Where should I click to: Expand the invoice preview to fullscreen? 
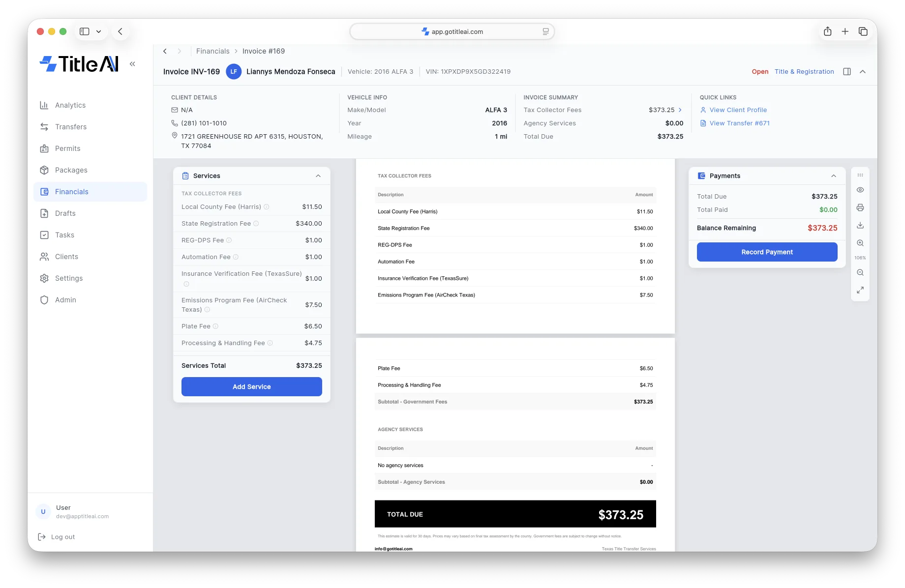point(860,290)
